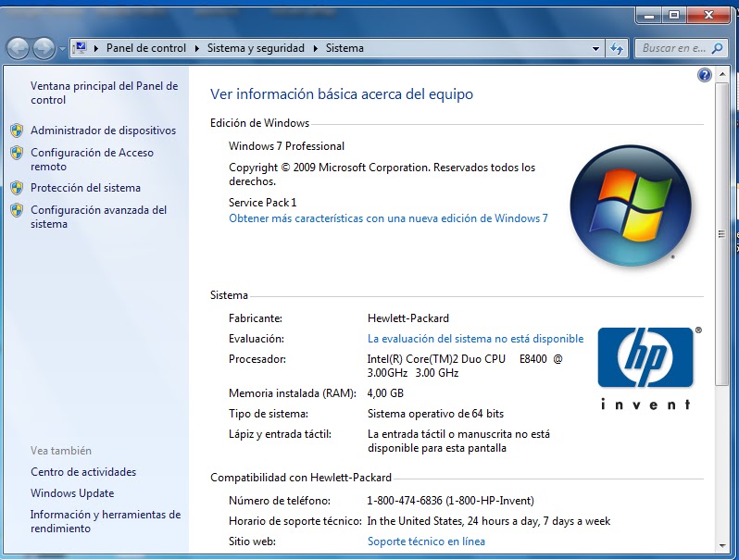This screenshot has height=560, width=739.
Task: Click the magnifier search icon
Action: pos(718,48)
